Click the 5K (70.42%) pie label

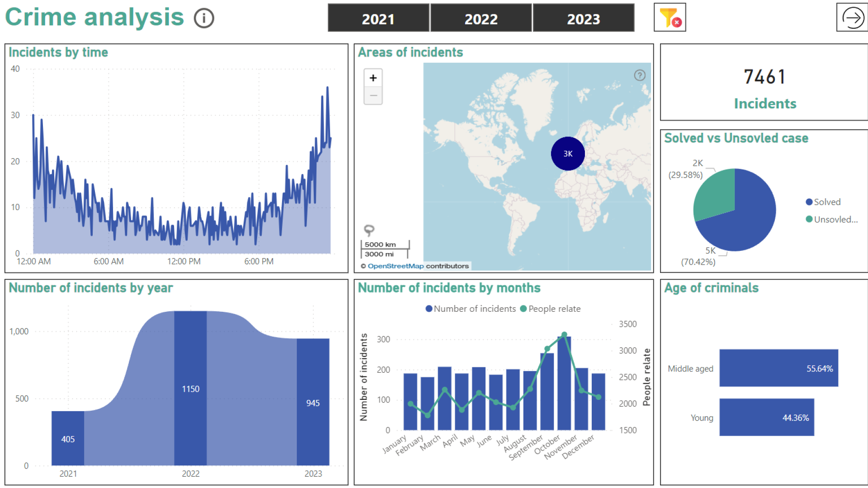pyautogui.click(x=699, y=256)
